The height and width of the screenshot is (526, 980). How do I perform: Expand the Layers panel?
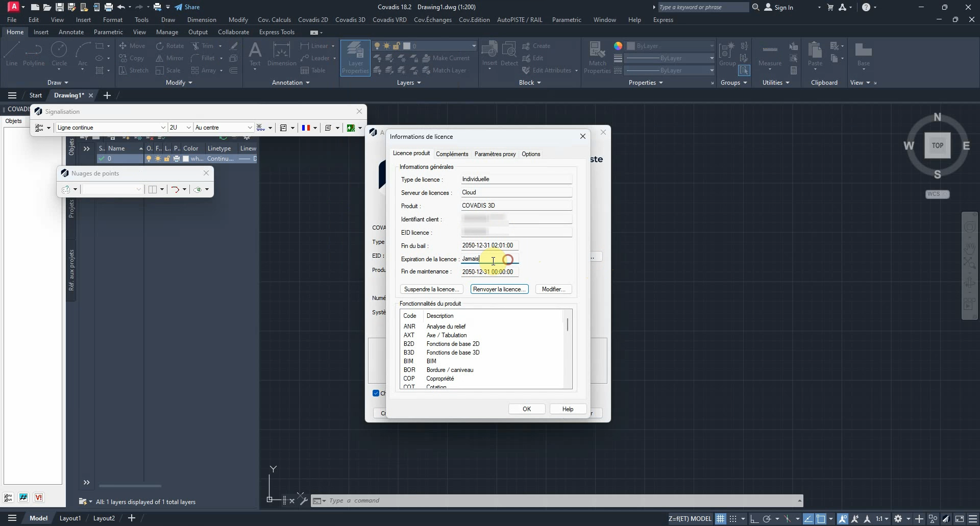pos(409,83)
